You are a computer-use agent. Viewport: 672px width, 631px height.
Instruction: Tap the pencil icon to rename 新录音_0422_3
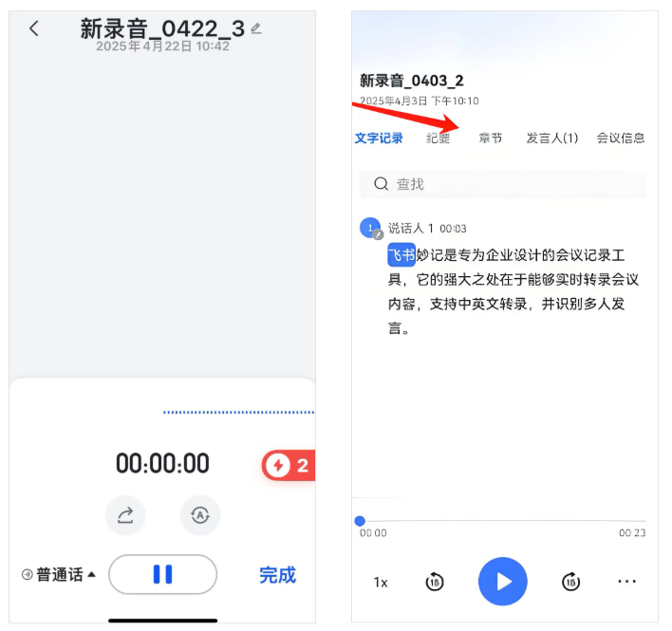coord(255,28)
